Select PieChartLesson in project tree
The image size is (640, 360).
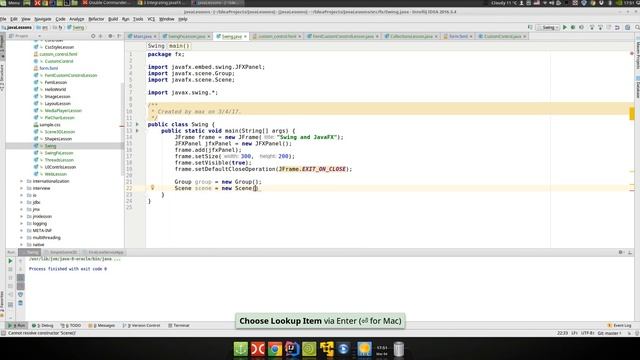coord(60,118)
